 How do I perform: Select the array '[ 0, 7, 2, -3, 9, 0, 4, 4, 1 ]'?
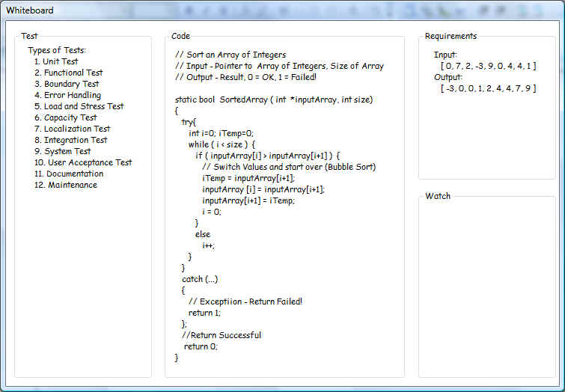488,66
